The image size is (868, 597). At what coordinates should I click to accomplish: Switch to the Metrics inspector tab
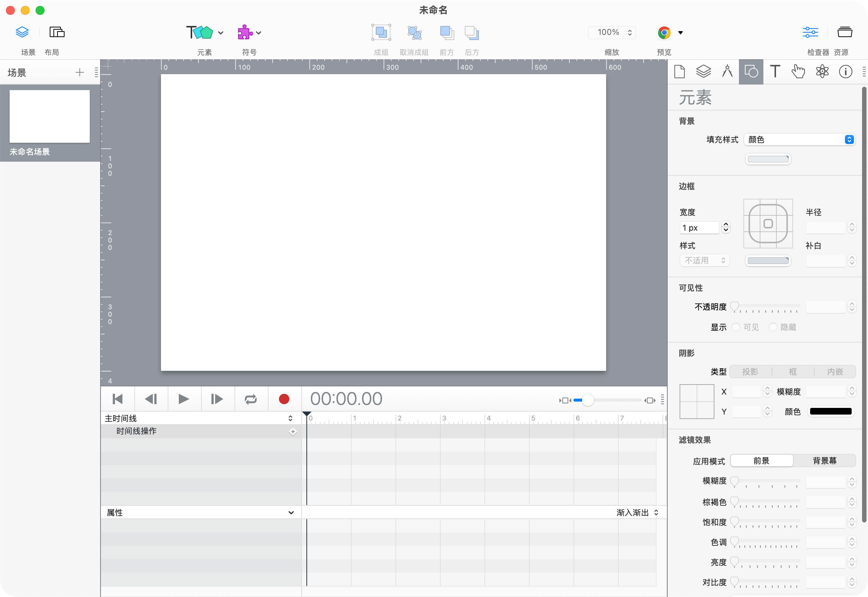tap(727, 72)
